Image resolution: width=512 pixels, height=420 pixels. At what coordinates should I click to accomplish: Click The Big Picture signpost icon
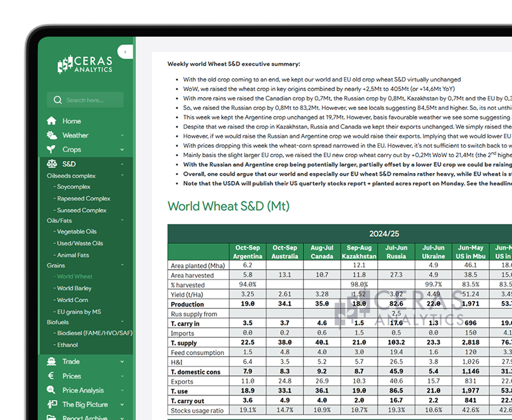52,404
